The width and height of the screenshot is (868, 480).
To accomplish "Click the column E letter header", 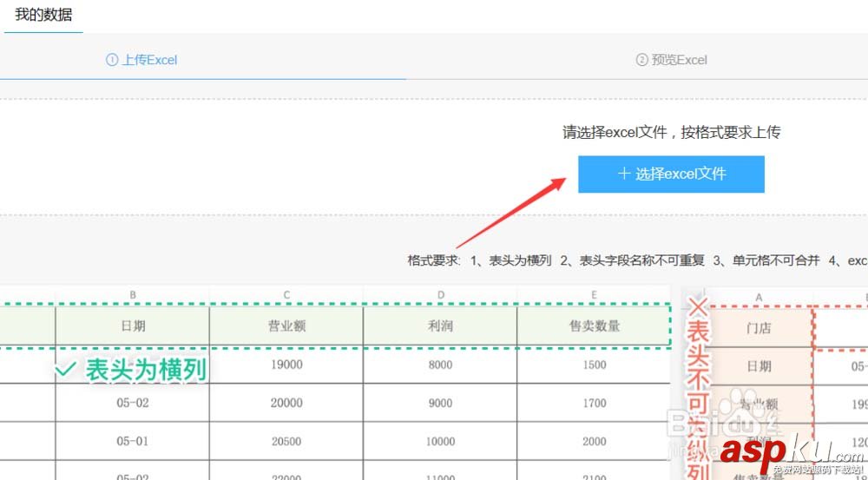I will pyautogui.click(x=594, y=295).
